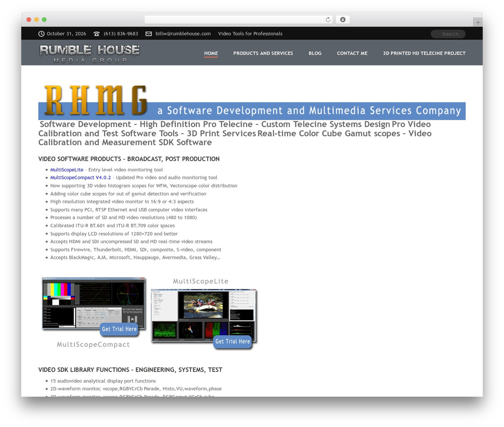Click Video Software Products heading
The width and height of the screenshot is (504, 427).
coord(129,159)
